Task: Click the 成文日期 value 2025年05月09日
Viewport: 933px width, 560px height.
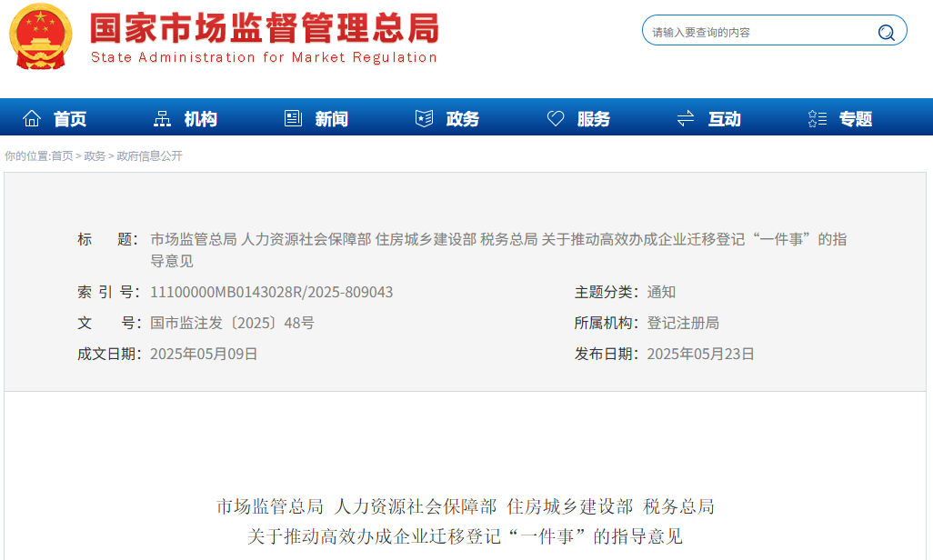Action: pos(204,355)
